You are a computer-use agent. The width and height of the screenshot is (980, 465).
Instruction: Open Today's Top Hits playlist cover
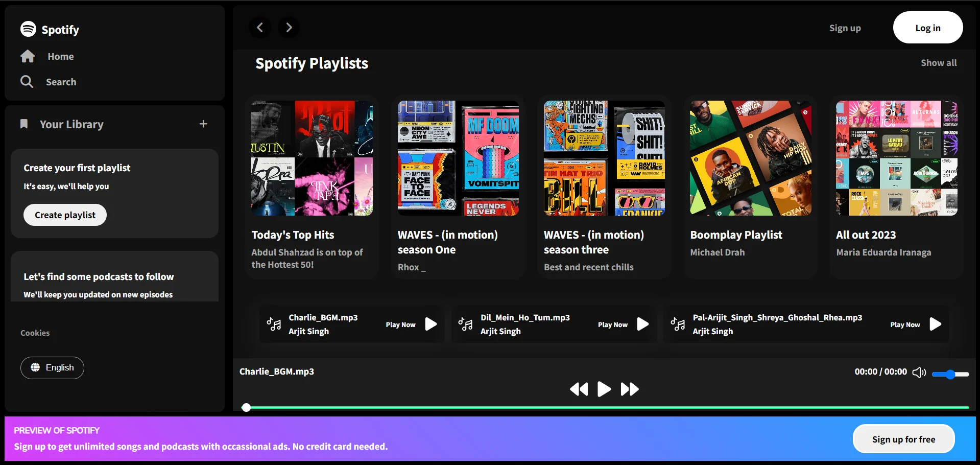click(x=312, y=158)
